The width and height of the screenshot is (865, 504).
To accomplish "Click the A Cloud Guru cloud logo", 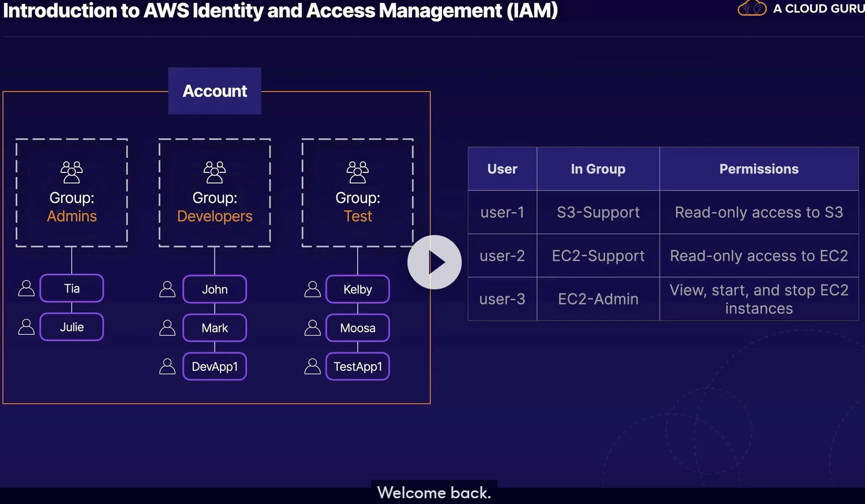I will [752, 8].
